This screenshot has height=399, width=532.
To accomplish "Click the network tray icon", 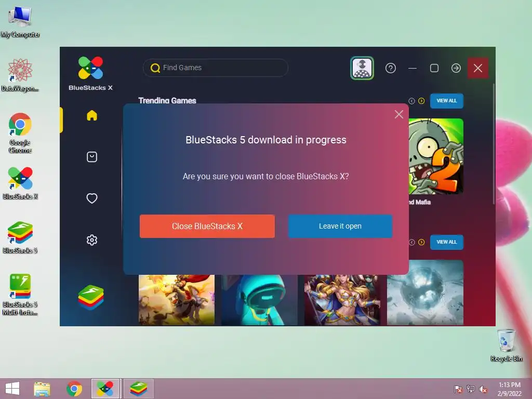I will [471, 389].
